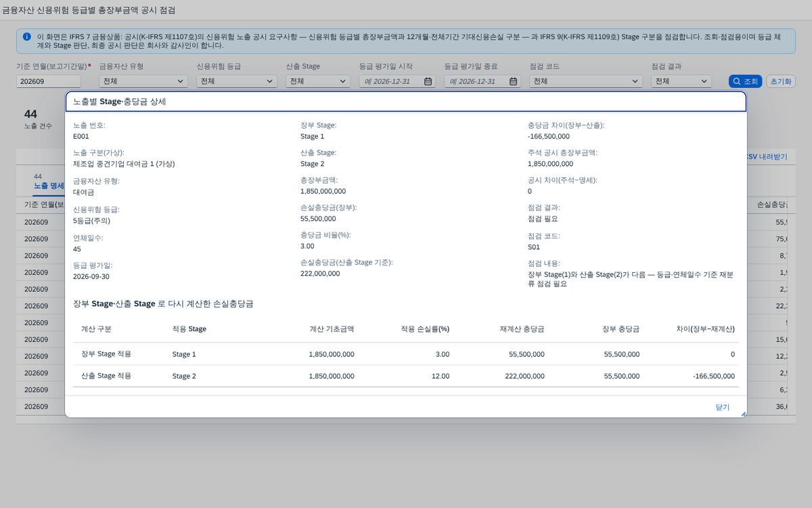Click the 조회 search button
This screenshot has height=508, width=812.
pyautogui.click(x=745, y=81)
